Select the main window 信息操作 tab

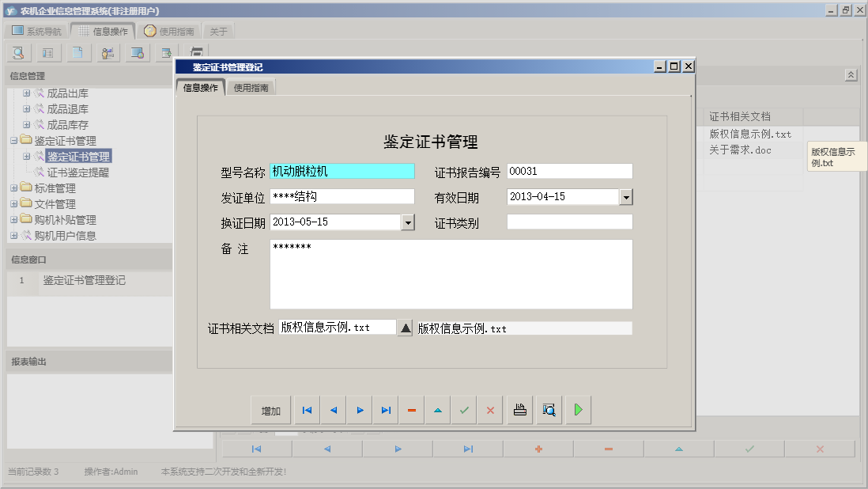tap(104, 31)
